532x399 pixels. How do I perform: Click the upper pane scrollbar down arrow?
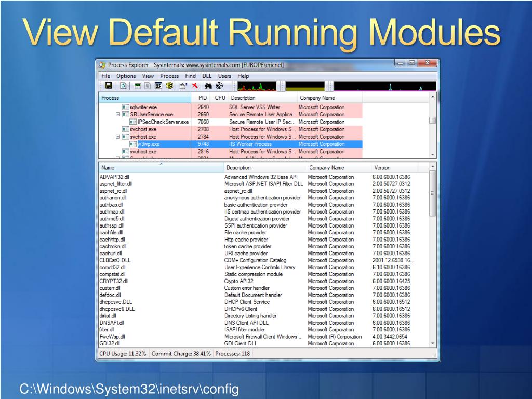click(x=433, y=155)
